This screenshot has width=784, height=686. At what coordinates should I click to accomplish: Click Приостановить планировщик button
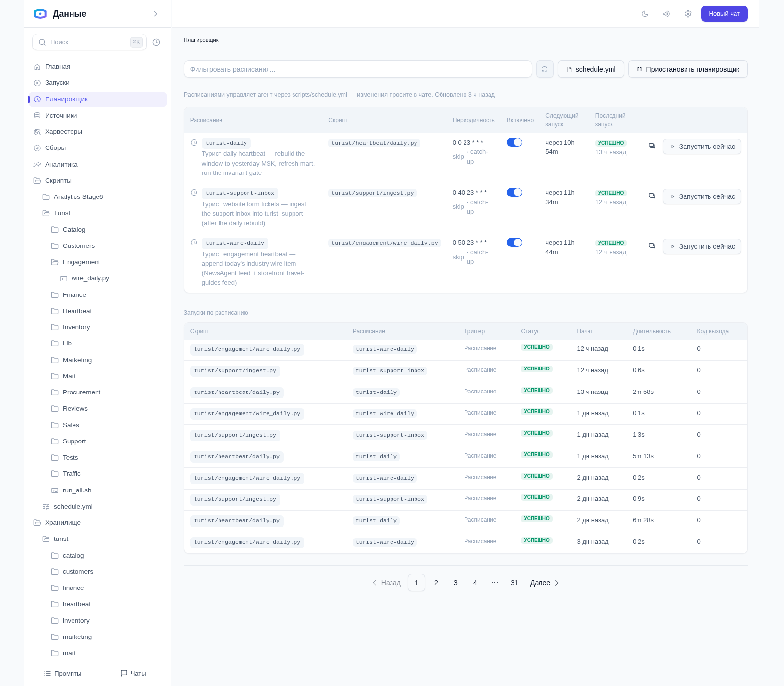[x=688, y=69]
